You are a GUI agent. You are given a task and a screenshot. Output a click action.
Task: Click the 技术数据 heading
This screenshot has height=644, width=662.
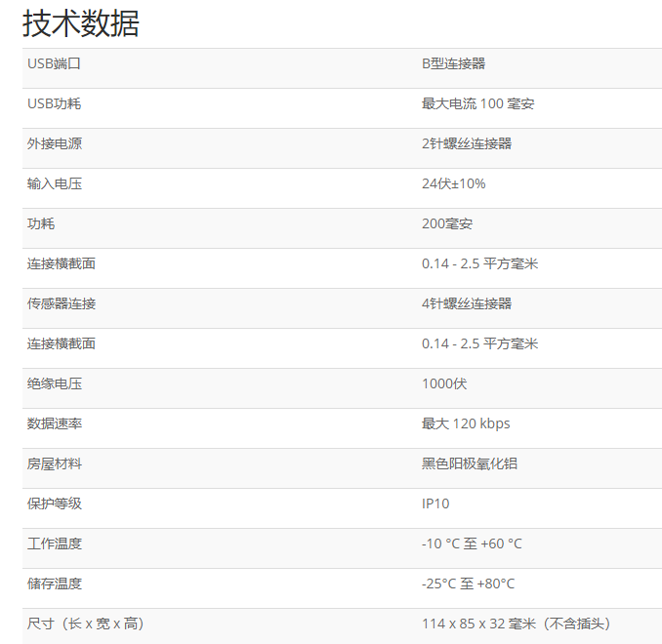[81, 22]
